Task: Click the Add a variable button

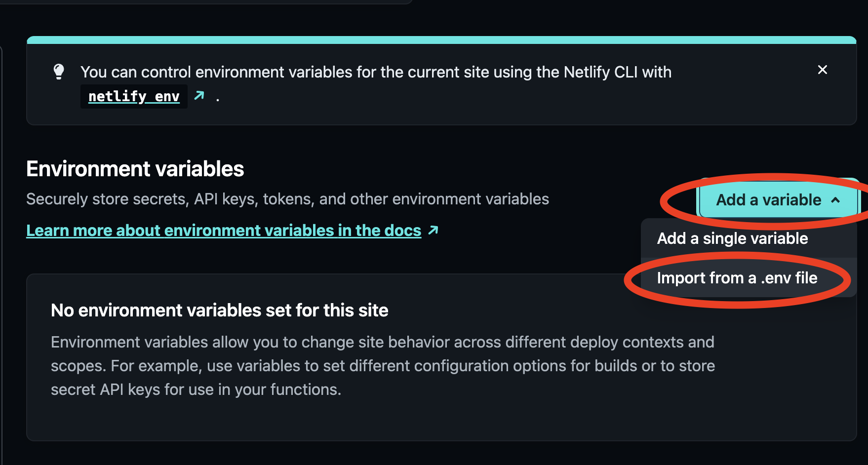Action: coord(768,200)
